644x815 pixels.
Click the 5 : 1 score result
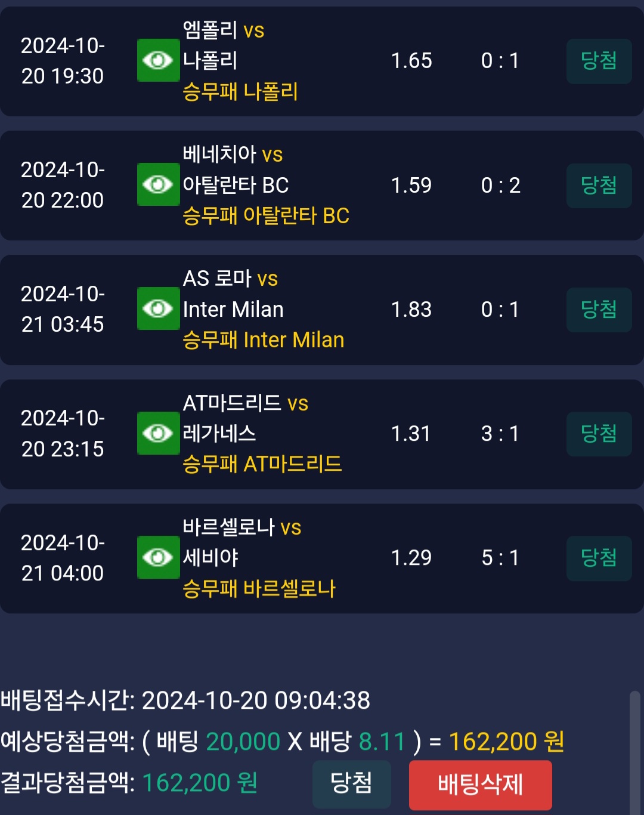(500, 558)
